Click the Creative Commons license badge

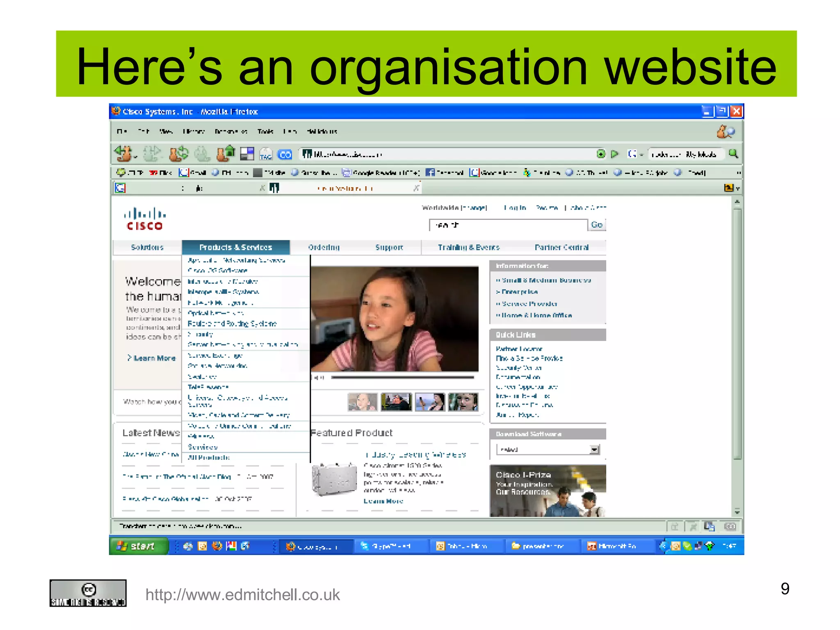pos(88,593)
